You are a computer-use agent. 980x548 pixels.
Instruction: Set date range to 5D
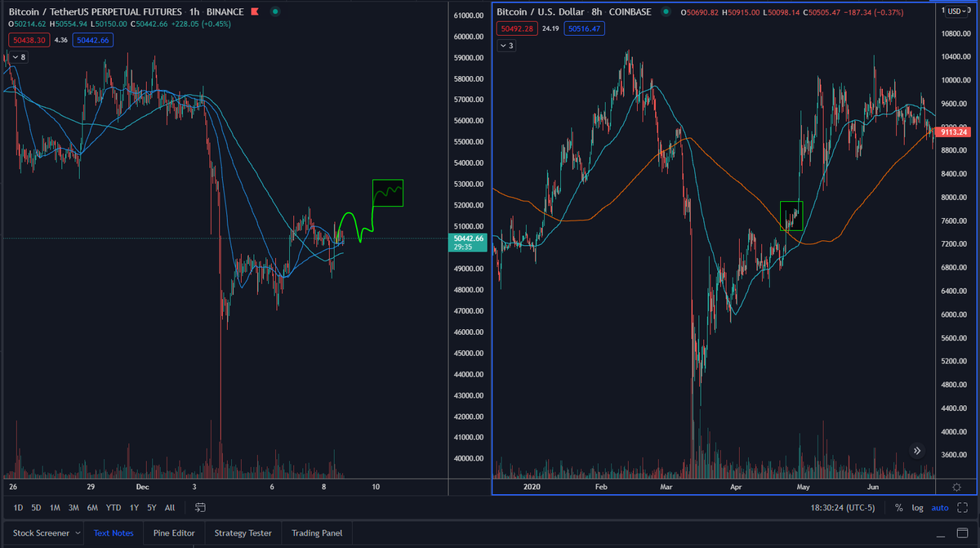[x=38, y=507]
